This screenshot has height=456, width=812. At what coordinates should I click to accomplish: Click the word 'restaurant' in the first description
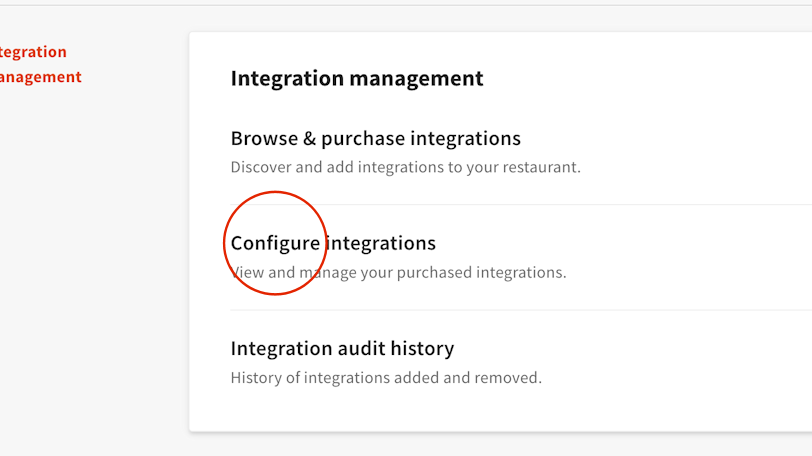541,167
